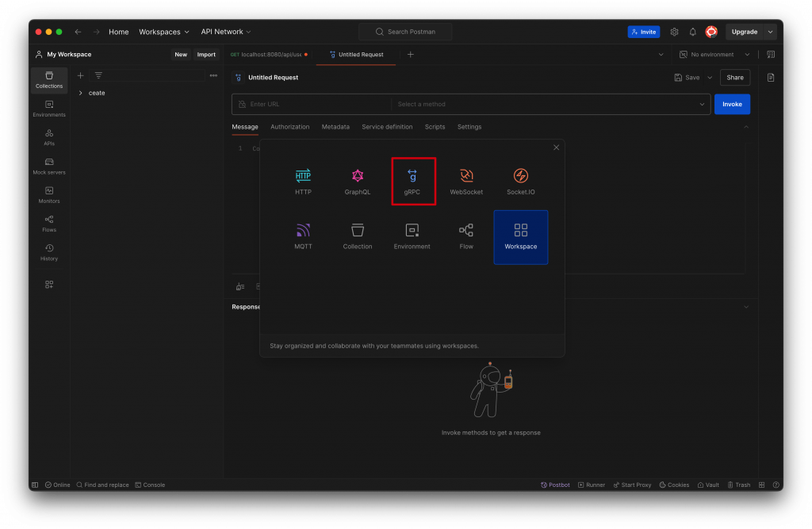Switch to the Authorization tab
Image resolution: width=812 pixels, height=529 pixels.
click(290, 127)
